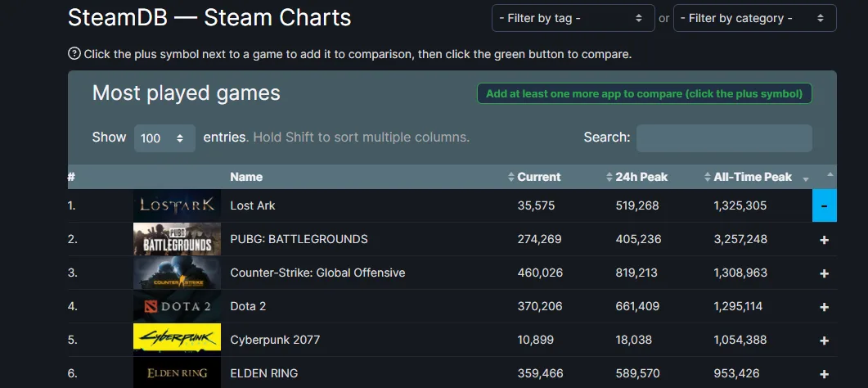Open the Filter by category dropdown

[x=754, y=18]
